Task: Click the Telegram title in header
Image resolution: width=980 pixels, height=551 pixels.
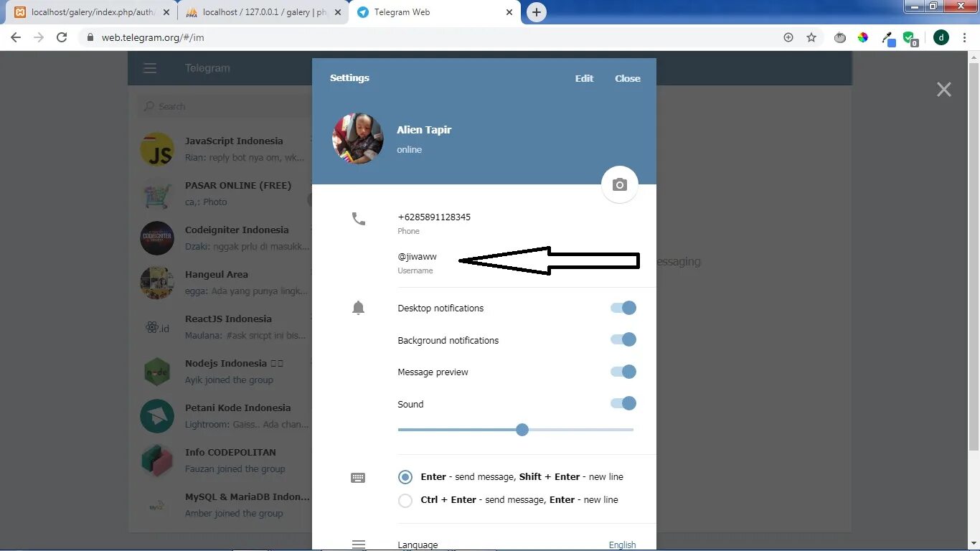Action: (207, 68)
